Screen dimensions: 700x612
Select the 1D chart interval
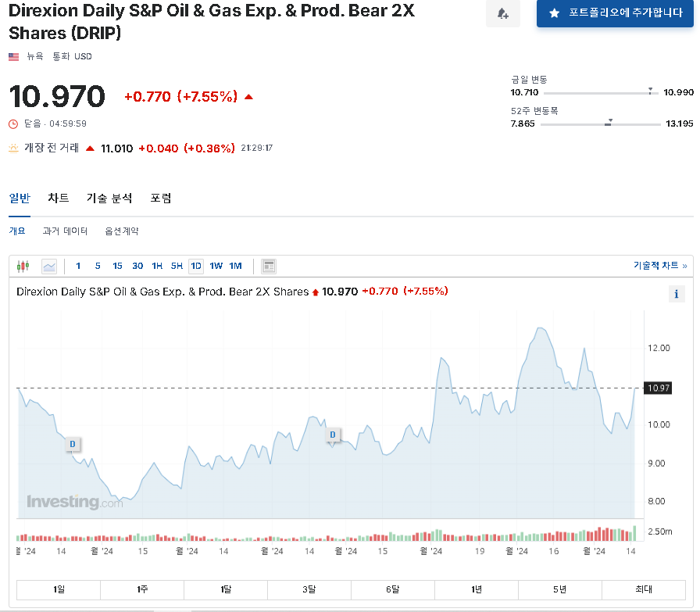(196, 267)
